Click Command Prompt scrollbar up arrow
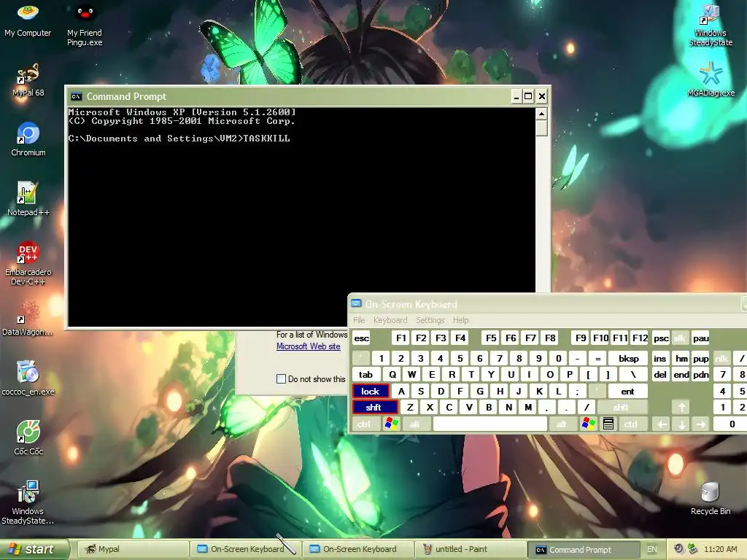This screenshot has height=560, width=747. 541,114
